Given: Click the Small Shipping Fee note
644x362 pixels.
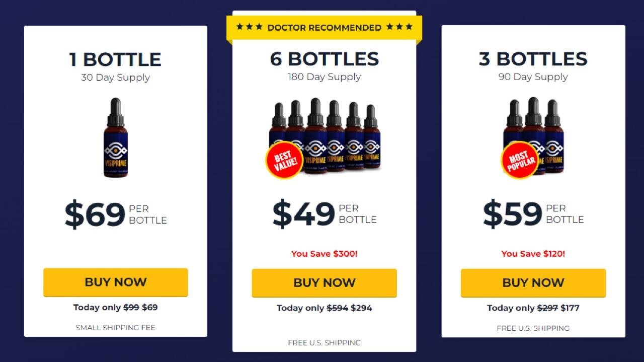Looking at the screenshot, I should 115,328.
